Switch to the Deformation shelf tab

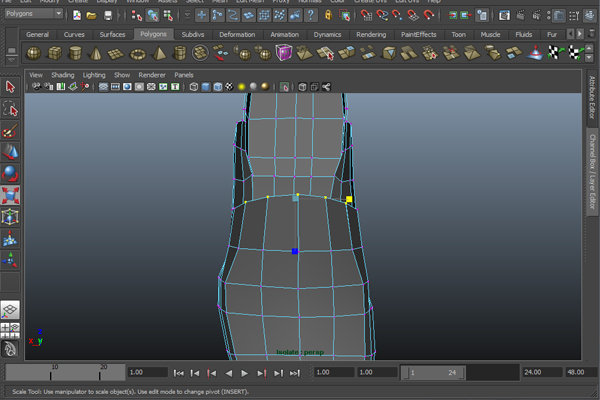click(x=237, y=34)
